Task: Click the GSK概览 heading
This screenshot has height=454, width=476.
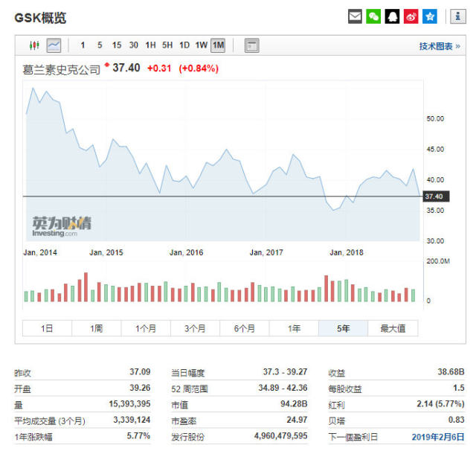Action: pyautogui.click(x=40, y=18)
